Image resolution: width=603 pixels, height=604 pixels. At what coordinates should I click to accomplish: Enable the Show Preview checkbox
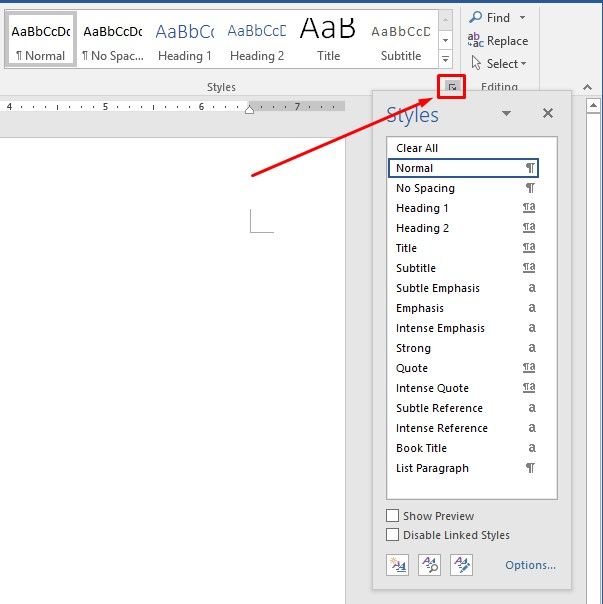coord(392,515)
